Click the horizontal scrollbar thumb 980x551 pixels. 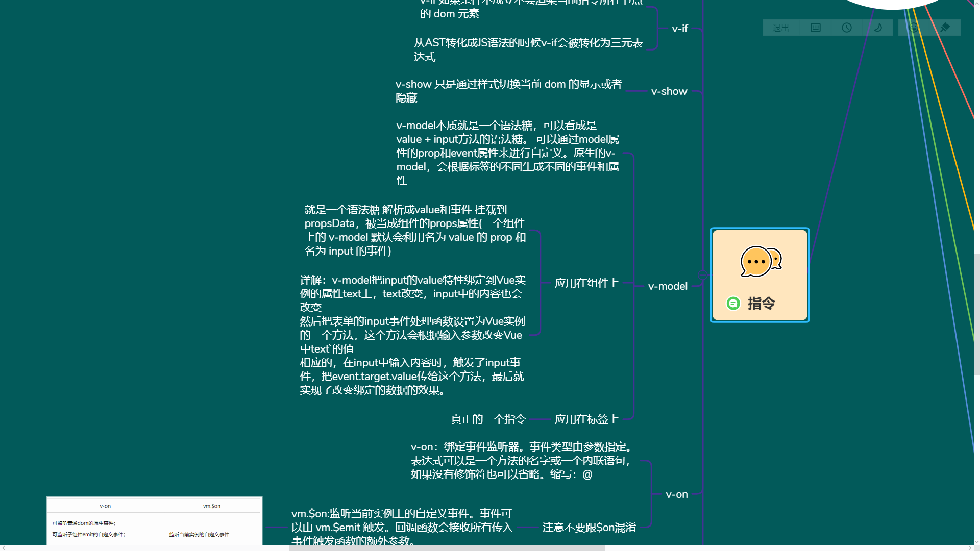point(447,548)
